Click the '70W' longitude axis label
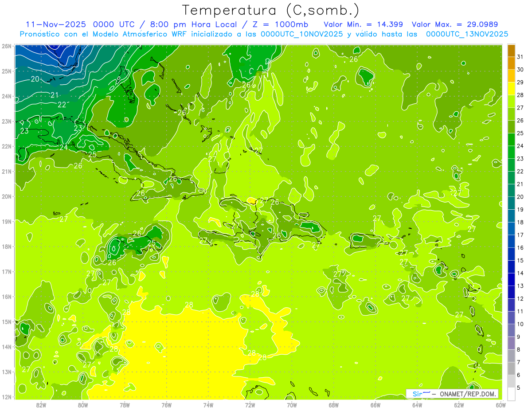 pyautogui.click(x=292, y=404)
